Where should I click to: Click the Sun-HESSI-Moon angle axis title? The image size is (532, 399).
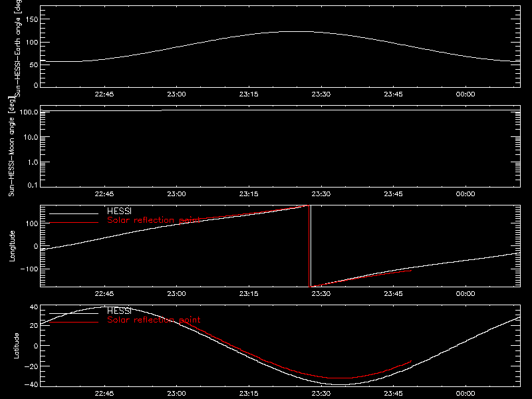point(11,146)
